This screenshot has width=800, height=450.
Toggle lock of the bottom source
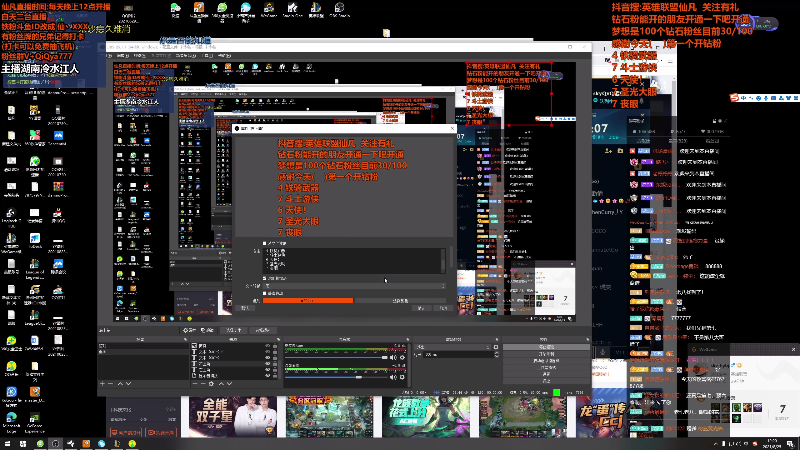click(275, 376)
